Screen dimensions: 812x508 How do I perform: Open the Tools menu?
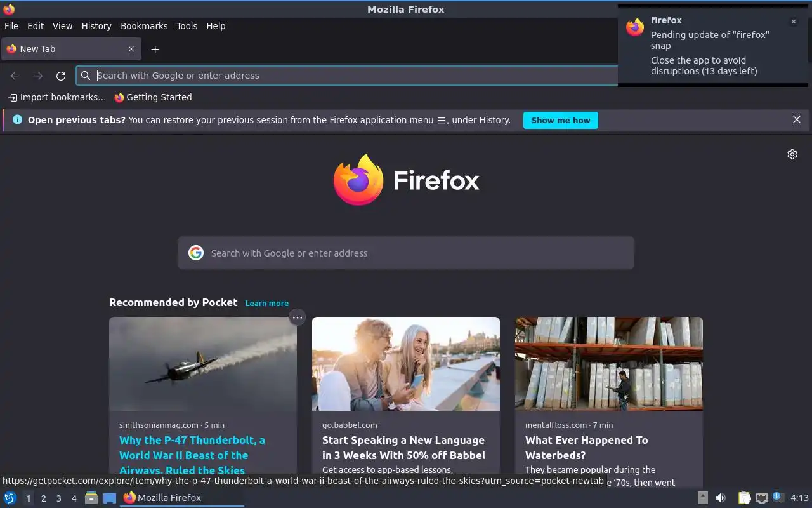(x=187, y=26)
